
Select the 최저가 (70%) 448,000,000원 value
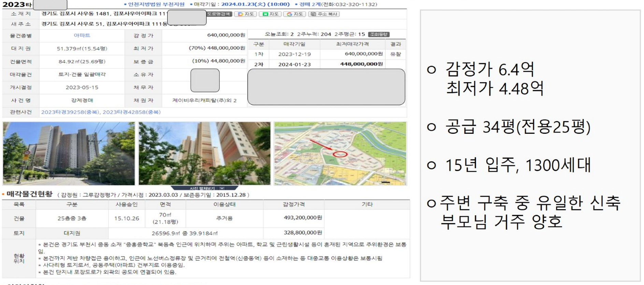[217, 48]
